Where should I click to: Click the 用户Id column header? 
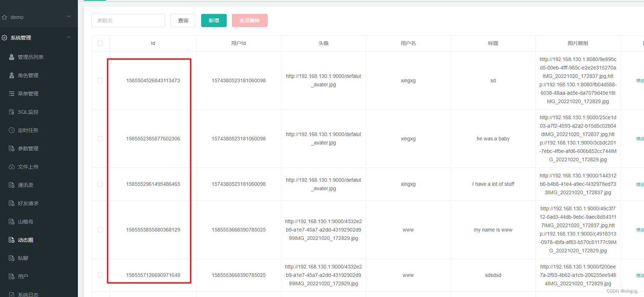[238, 43]
